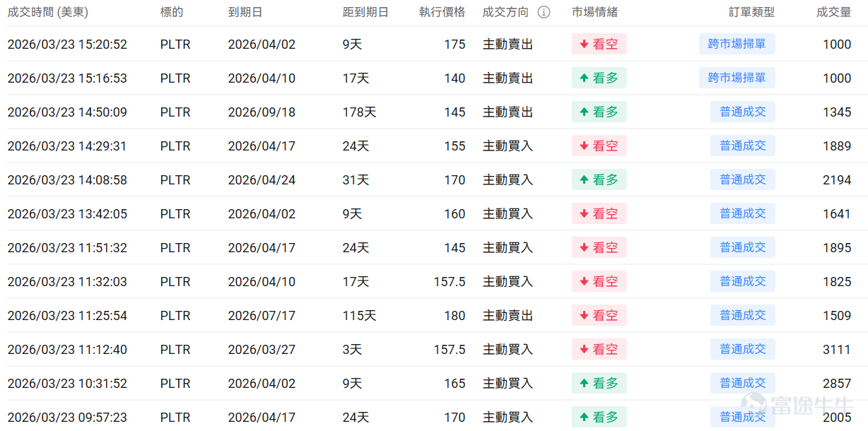Click 主動賣出 in the 11:25:54 row
868x431 pixels.
tap(508, 316)
